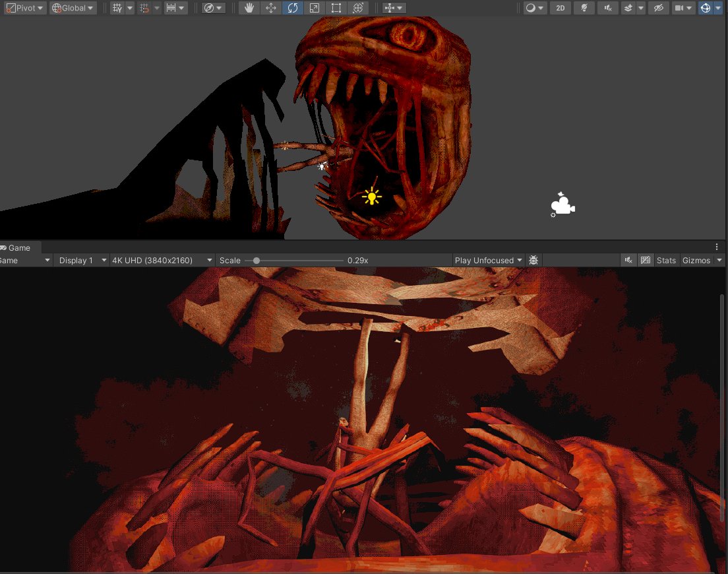Viewport: 728px width, 574px height.
Task: Adjust the Game view Scale slider
Action: [x=257, y=260]
